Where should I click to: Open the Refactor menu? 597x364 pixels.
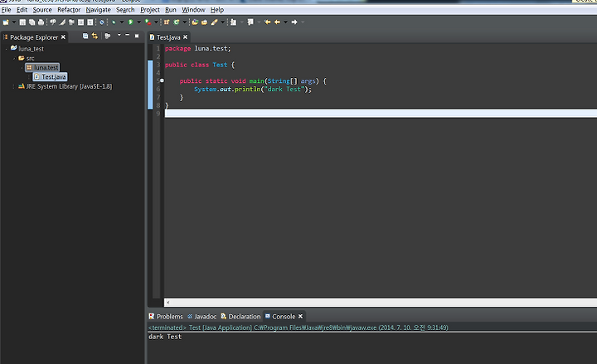point(69,9)
